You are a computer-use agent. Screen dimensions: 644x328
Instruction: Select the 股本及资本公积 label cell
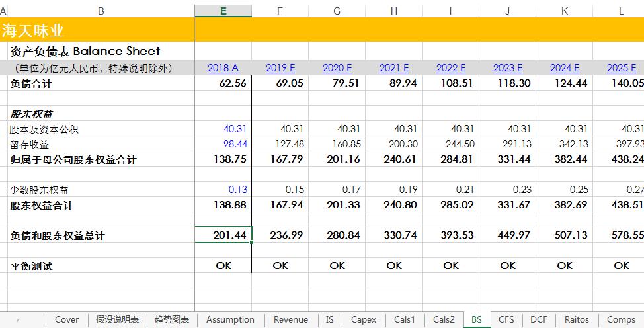pyautogui.click(x=101, y=129)
